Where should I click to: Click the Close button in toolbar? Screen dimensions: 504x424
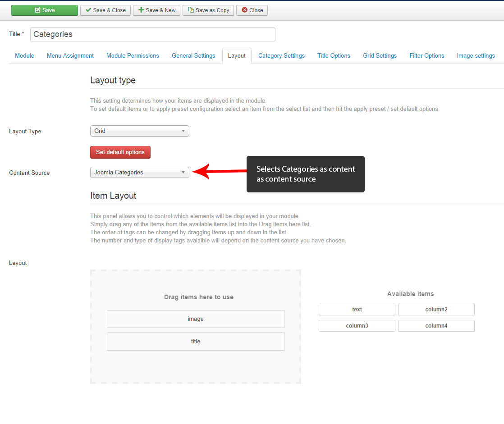252,10
